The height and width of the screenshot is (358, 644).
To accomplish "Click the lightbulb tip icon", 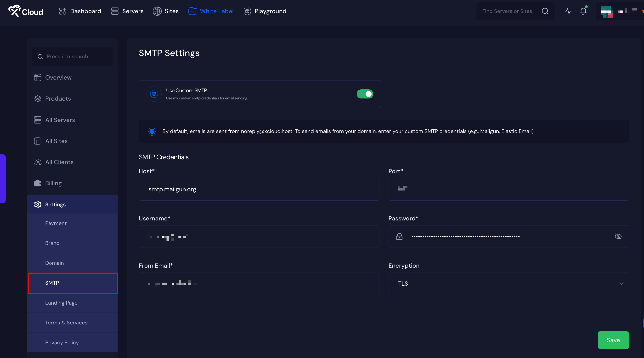I will pos(152,131).
